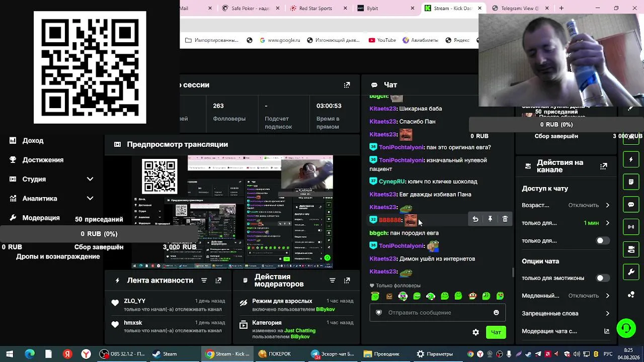Open the wrench tools widget in right sidebar
The image size is (644, 362).
click(x=631, y=272)
